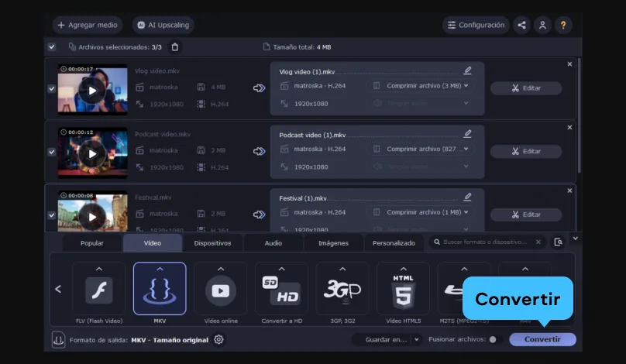Screen dimensions: 626x364
Task: Open AI Upscaling
Action: coord(163,25)
